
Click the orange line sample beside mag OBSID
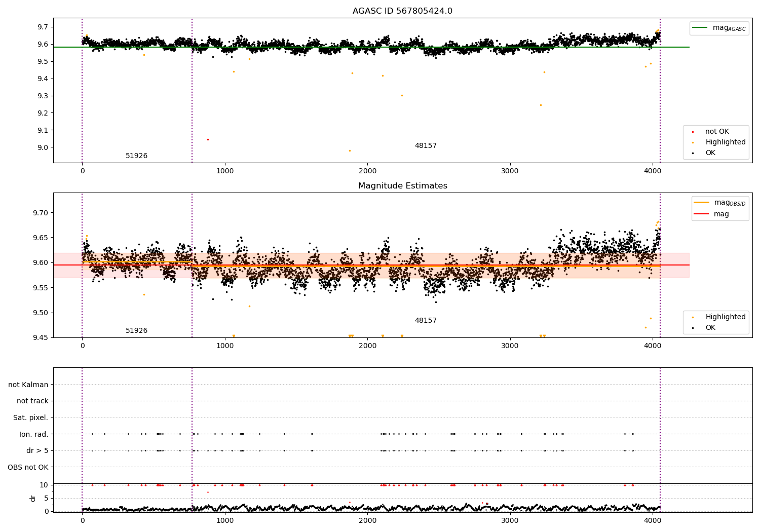click(701, 203)
